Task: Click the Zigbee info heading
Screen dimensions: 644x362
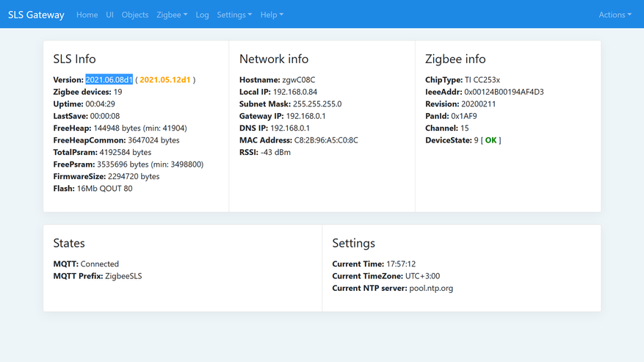Action: pyautogui.click(x=455, y=59)
